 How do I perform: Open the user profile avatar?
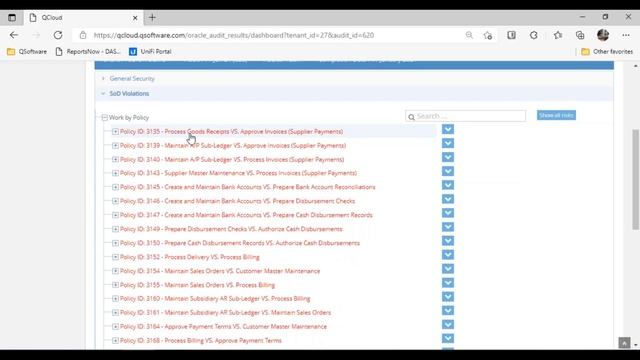[x=603, y=35]
